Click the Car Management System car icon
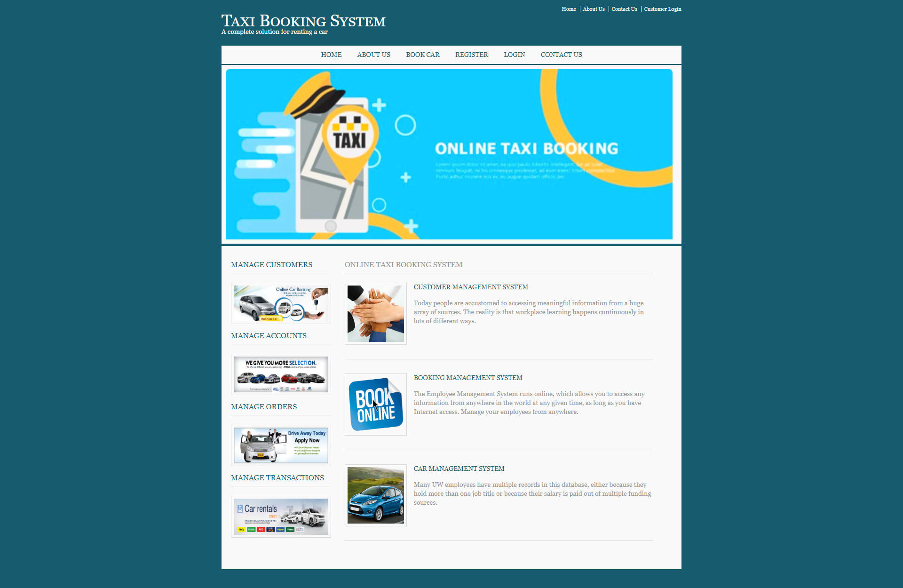 pyautogui.click(x=375, y=495)
